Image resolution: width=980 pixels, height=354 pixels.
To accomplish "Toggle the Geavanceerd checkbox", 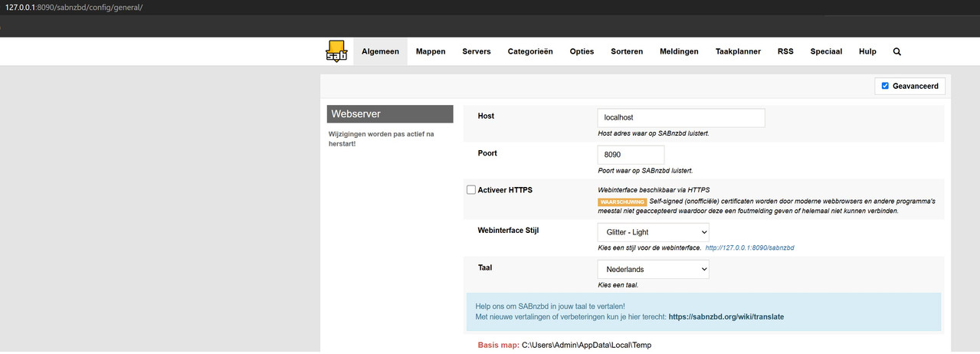I will (885, 86).
